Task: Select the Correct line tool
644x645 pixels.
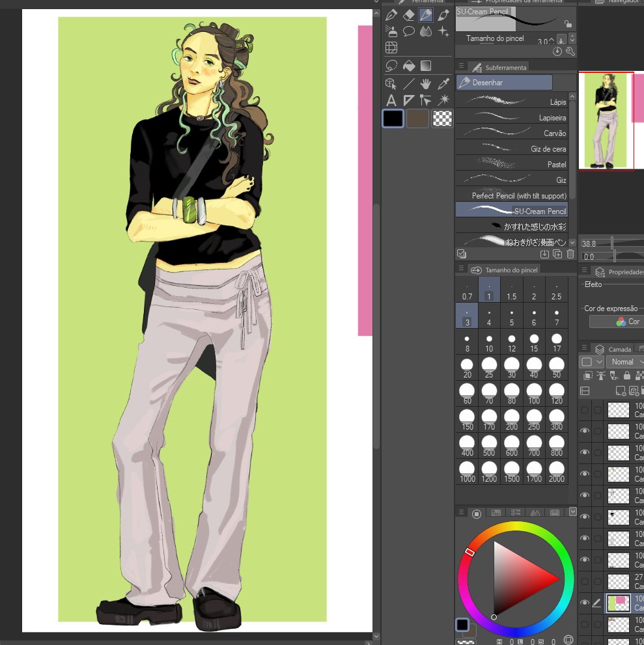Action: [426, 100]
